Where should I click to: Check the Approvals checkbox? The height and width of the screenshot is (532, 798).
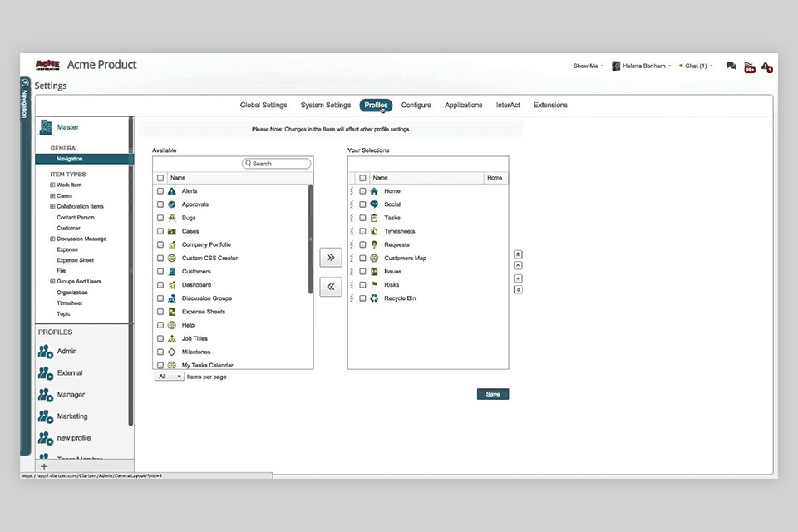(160, 204)
